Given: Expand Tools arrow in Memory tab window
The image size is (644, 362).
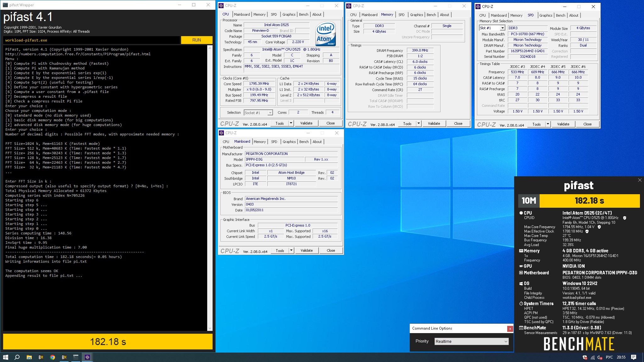Looking at the screenshot, I should pos(419,123).
